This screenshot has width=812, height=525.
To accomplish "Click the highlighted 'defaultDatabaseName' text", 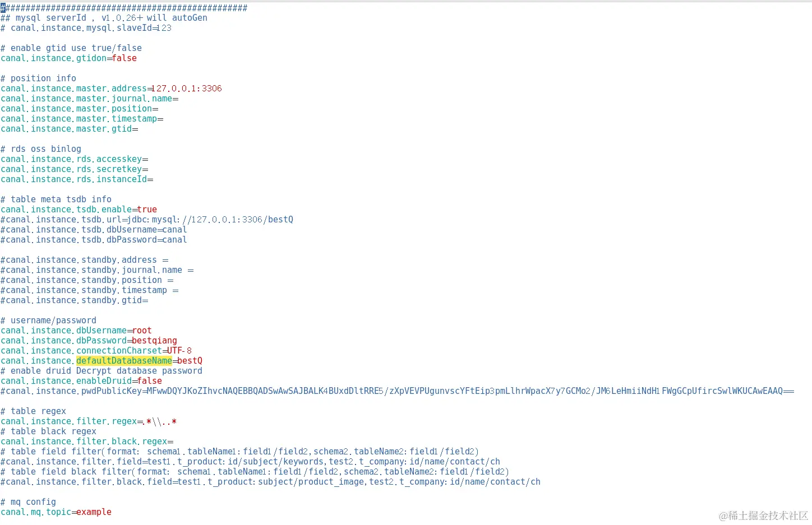I will 124,361.
